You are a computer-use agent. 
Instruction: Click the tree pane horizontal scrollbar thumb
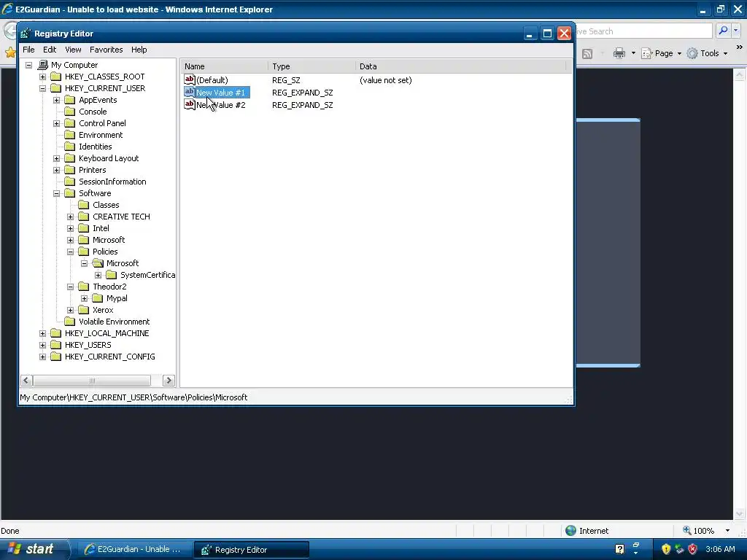pos(92,381)
